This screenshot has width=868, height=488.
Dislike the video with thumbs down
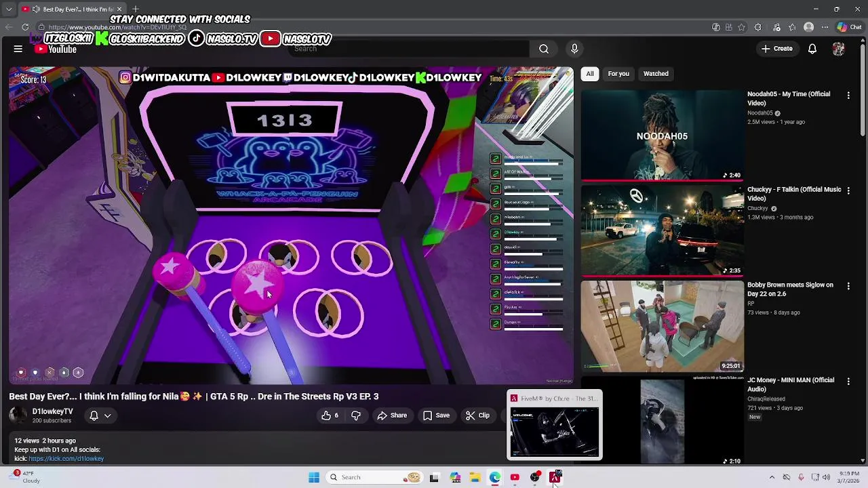(x=356, y=415)
